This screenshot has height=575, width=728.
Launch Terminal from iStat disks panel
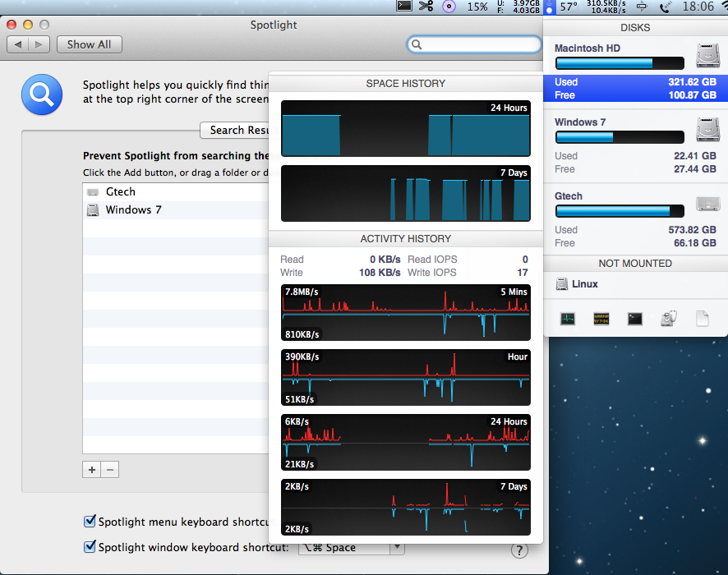[x=634, y=319]
